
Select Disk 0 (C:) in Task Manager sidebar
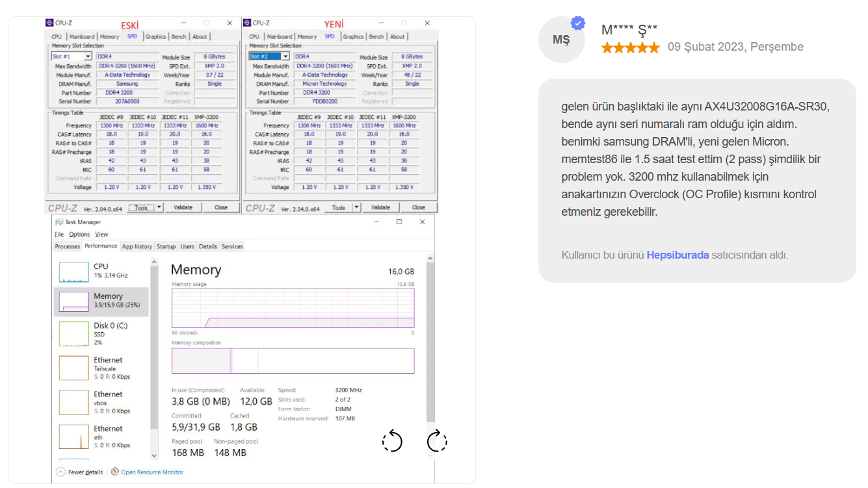coord(101,333)
